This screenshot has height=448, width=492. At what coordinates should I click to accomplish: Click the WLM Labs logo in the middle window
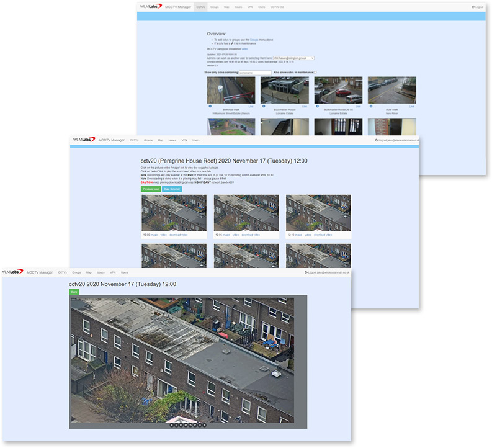[x=84, y=140]
